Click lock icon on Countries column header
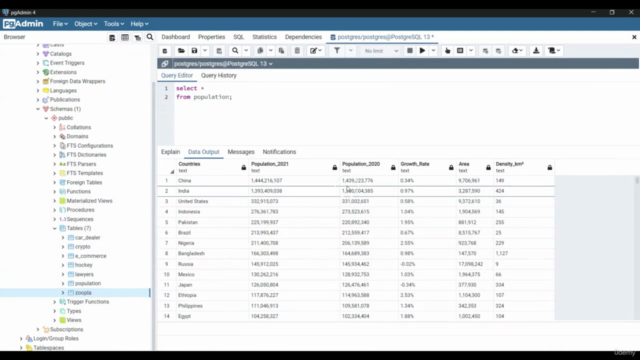Viewport: 640px width, 360px height. coord(244,167)
